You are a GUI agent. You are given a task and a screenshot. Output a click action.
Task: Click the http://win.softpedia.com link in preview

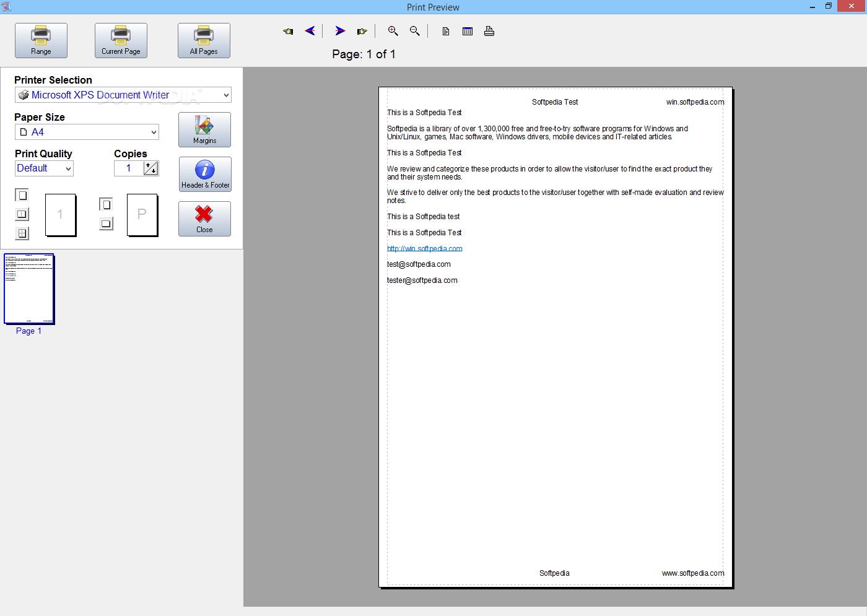point(425,249)
